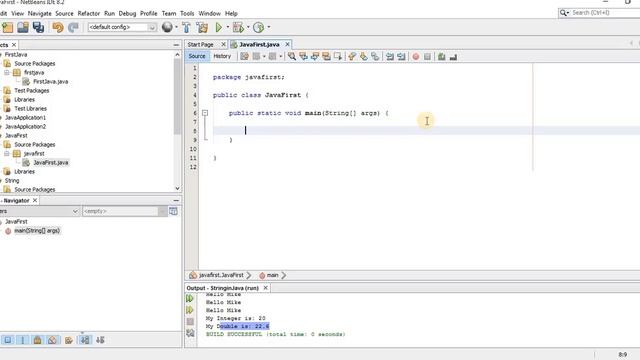The width and height of the screenshot is (640, 360).
Task: Select the JavaApplication1 project
Action: (25, 118)
